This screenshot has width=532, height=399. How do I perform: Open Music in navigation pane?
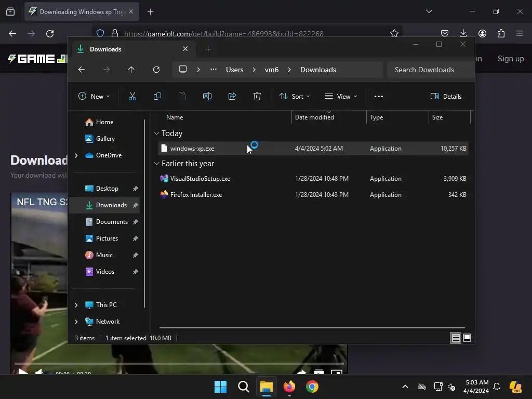[104, 255]
